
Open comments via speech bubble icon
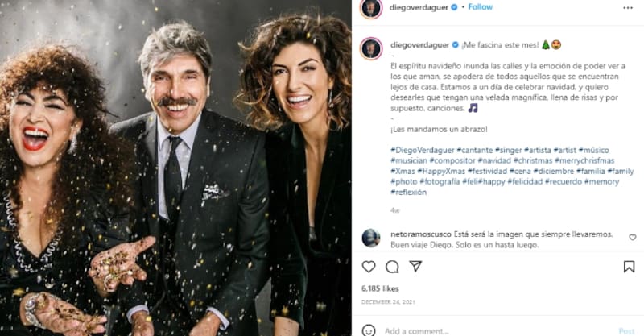tap(392, 267)
